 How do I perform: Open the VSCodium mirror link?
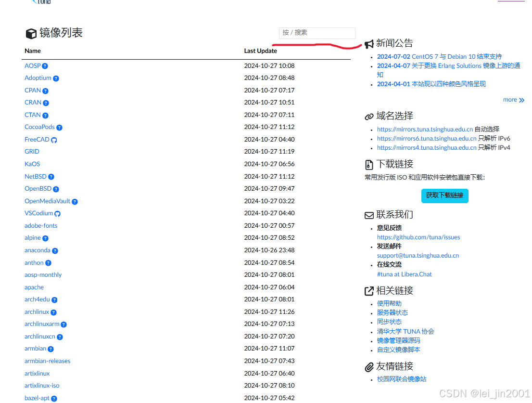[38, 213]
